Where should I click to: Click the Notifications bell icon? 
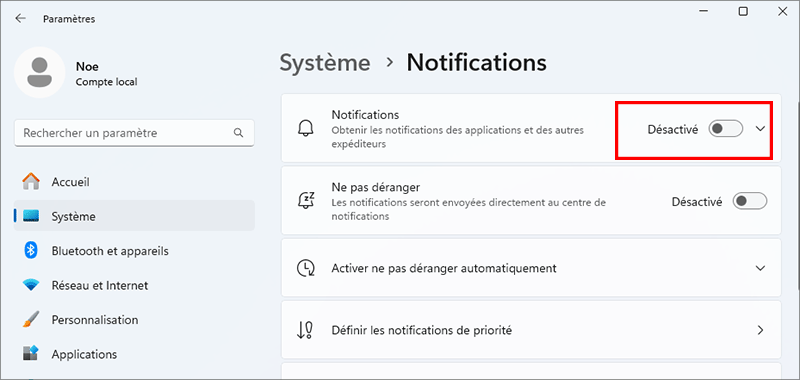[x=305, y=129]
